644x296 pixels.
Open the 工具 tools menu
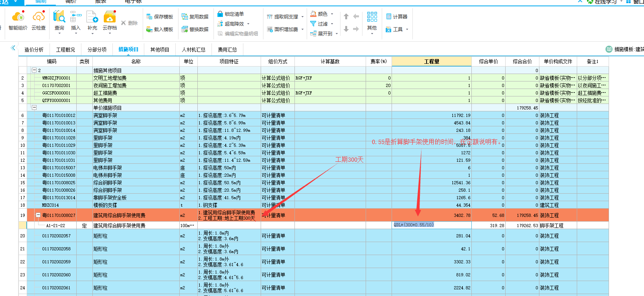[x=394, y=29]
